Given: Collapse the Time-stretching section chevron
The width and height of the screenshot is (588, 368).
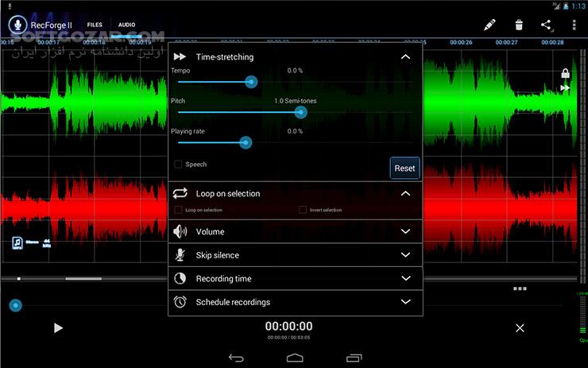Looking at the screenshot, I should click(405, 57).
